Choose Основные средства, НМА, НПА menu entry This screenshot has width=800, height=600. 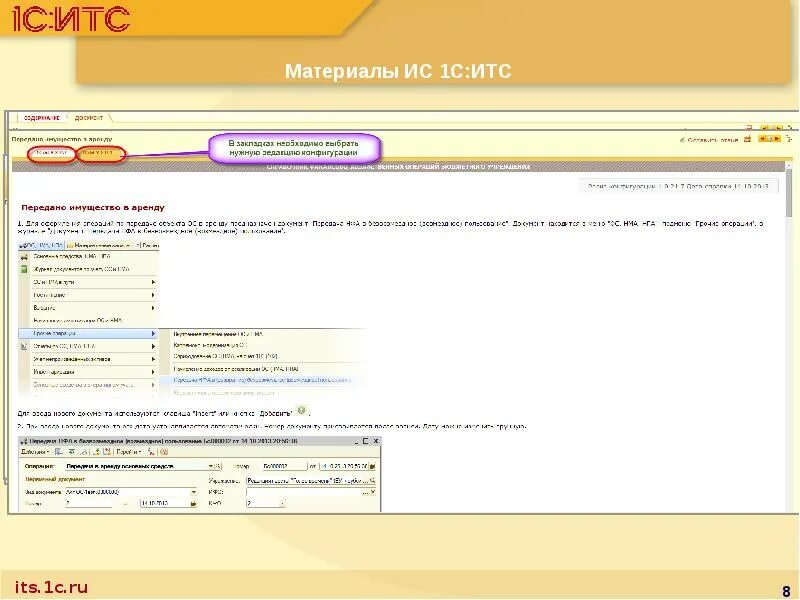[x=72, y=257]
